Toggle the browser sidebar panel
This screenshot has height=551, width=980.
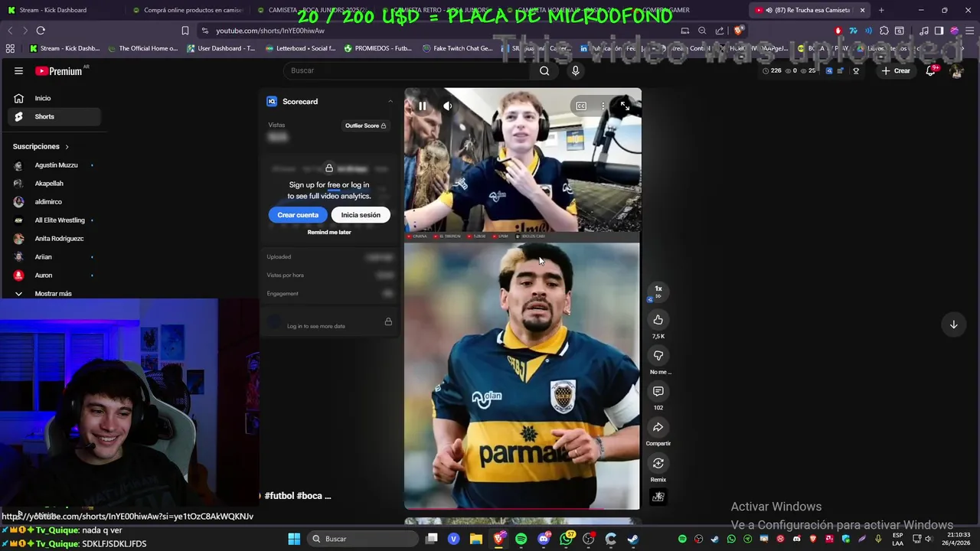[x=939, y=31]
